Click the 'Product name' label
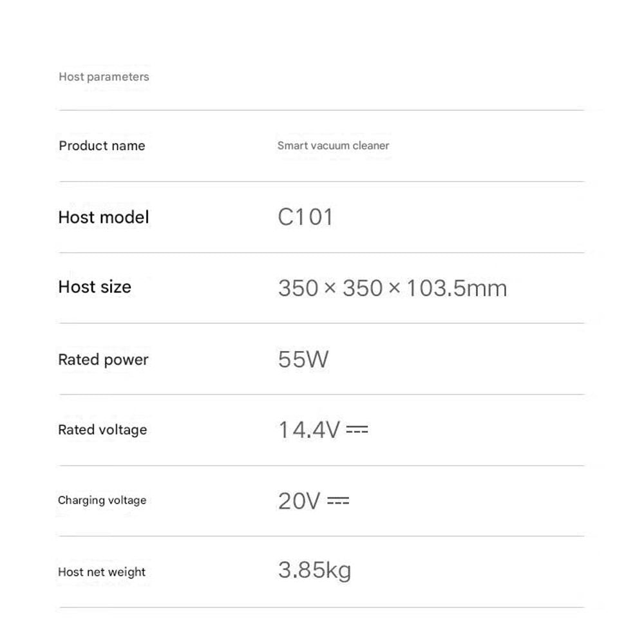The image size is (644, 644). click(102, 146)
